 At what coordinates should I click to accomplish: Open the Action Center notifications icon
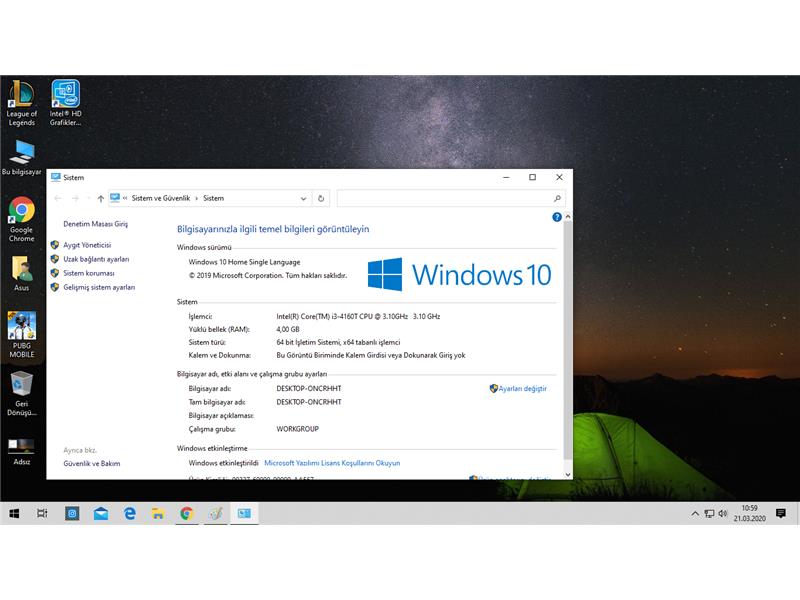point(781,513)
